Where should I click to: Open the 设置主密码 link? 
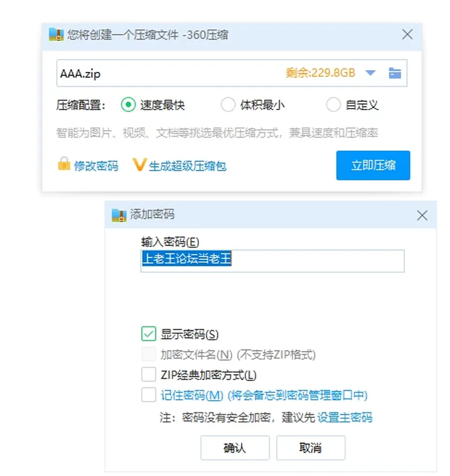(345, 418)
